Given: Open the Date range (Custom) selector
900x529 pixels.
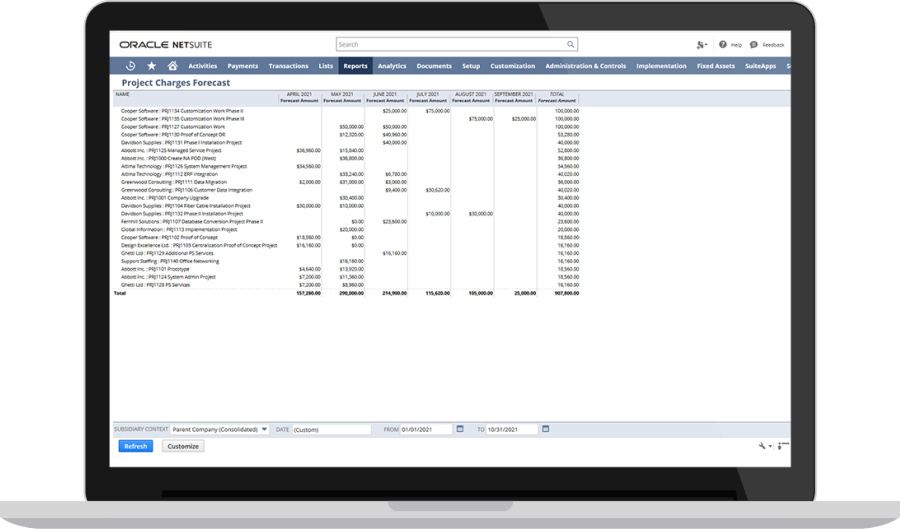Looking at the screenshot, I should coord(332,429).
